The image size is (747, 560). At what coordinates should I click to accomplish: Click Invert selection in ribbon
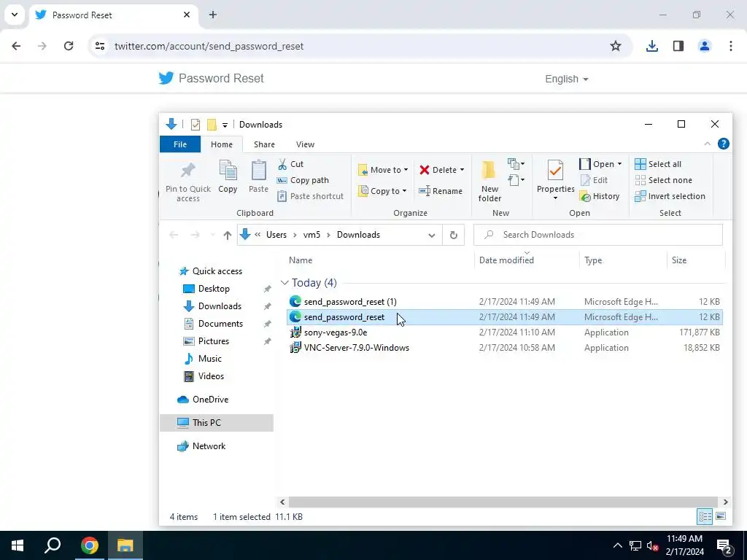click(670, 196)
